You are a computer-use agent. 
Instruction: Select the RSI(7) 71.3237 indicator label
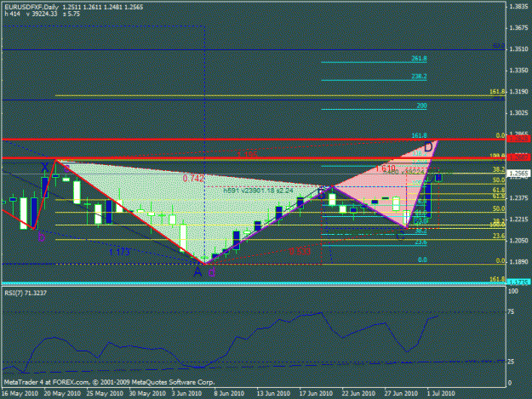pyautogui.click(x=26, y=293)
